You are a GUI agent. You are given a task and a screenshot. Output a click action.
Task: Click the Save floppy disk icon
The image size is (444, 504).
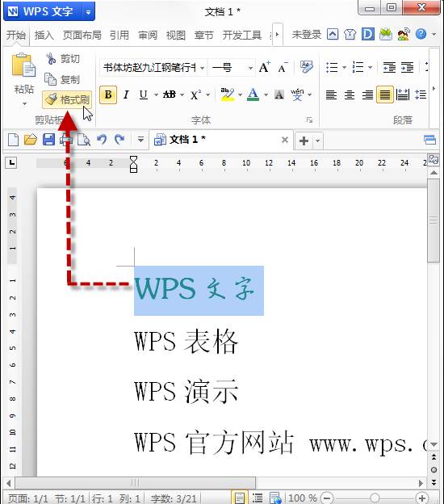pos(48,140)
